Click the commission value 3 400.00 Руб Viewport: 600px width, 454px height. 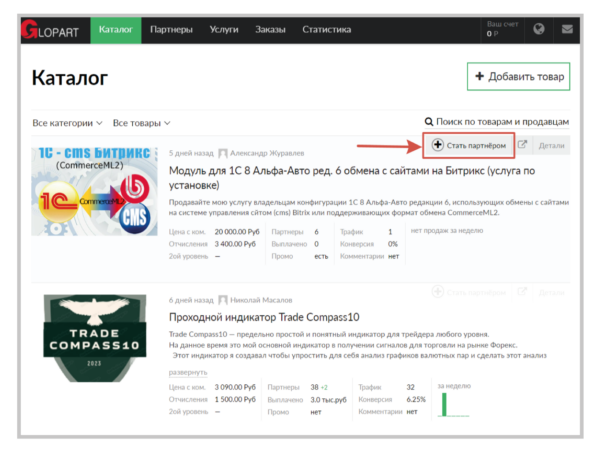[x=235, y=244]
